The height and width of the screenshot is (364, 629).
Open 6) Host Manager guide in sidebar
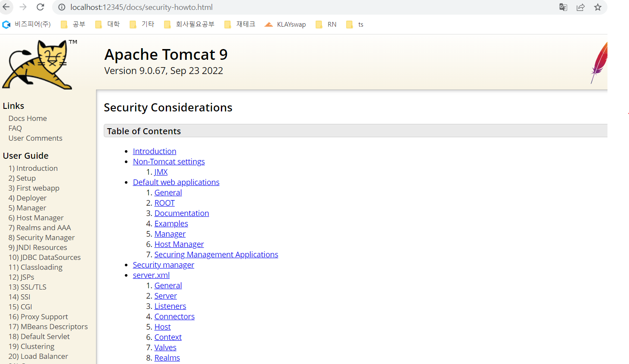tap(36, 218)
